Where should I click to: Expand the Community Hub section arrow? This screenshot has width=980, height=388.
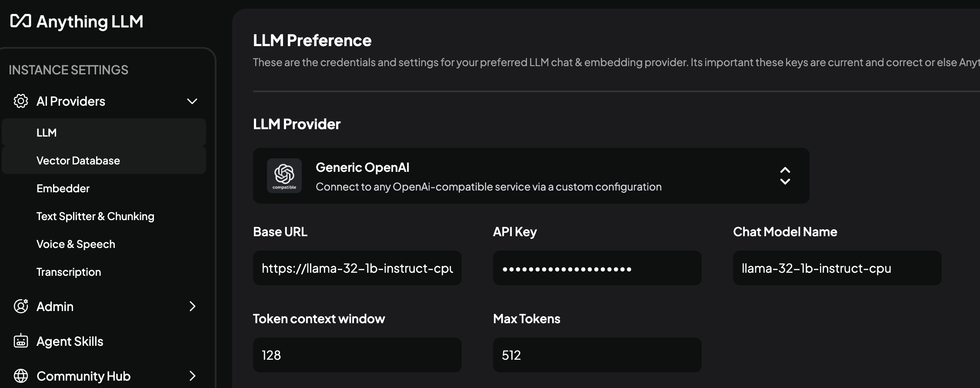pyautogui.click(x=192, y=376)
